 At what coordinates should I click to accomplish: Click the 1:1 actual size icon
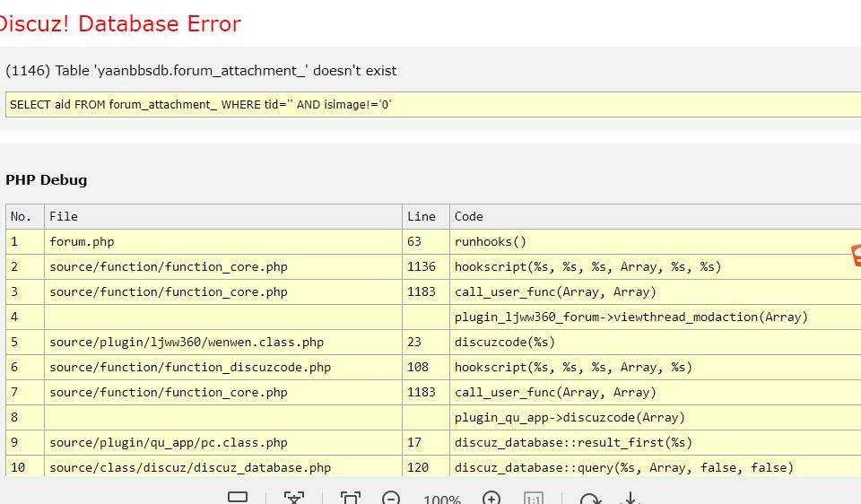pos(533,499)
